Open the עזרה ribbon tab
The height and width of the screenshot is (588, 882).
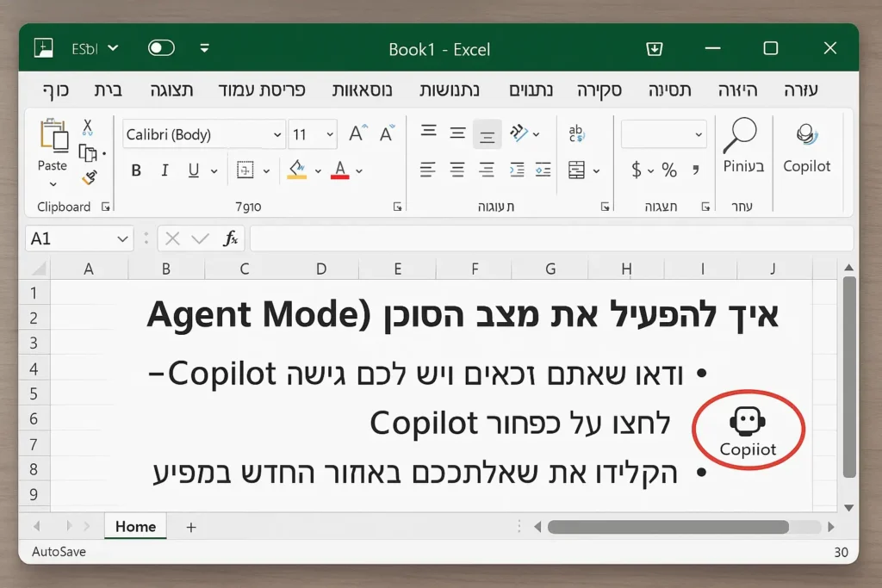801,90
